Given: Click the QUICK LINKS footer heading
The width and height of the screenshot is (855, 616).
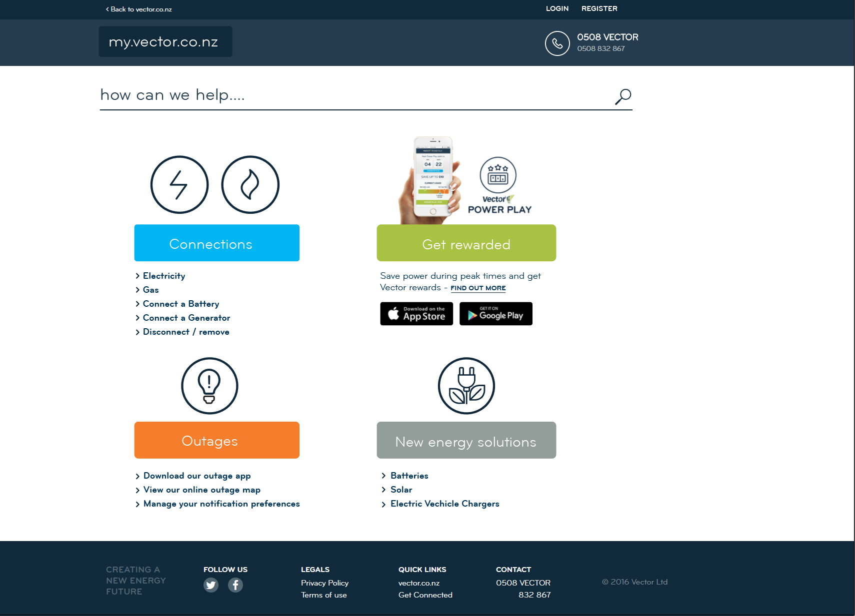Looking at the screenshot, I should click(422, 570).
